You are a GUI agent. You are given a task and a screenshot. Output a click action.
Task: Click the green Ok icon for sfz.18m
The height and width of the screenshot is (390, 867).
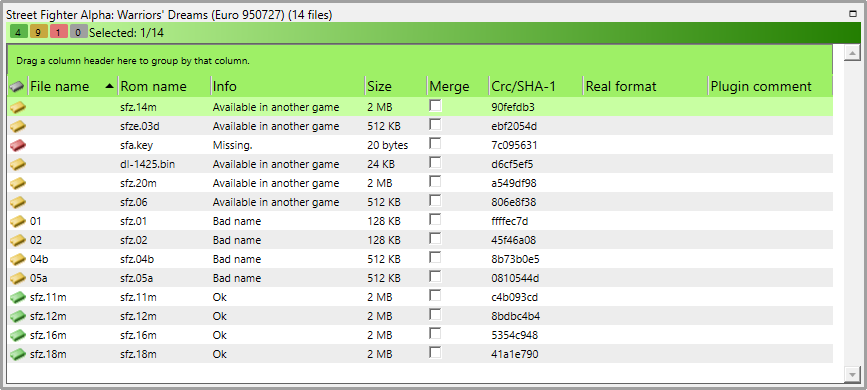tap(18, 353)
